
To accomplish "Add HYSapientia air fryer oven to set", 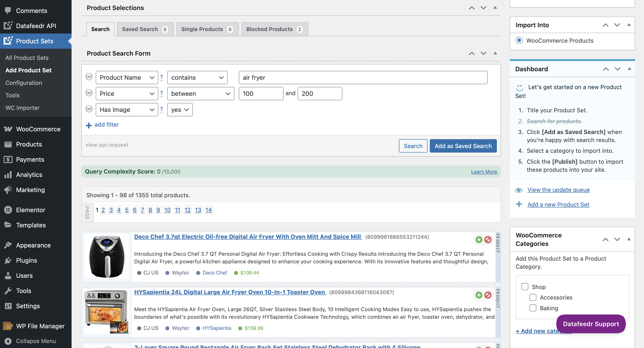I will point(479,295).
